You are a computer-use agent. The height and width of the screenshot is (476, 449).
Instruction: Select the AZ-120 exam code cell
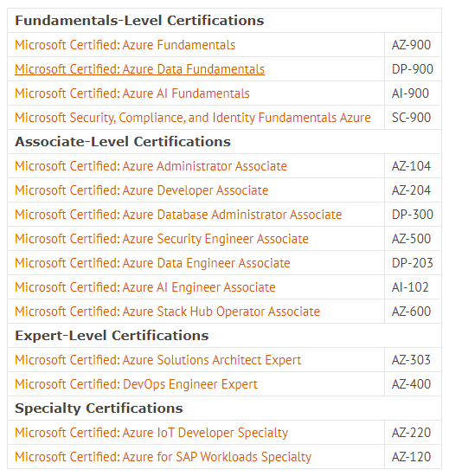413,457
